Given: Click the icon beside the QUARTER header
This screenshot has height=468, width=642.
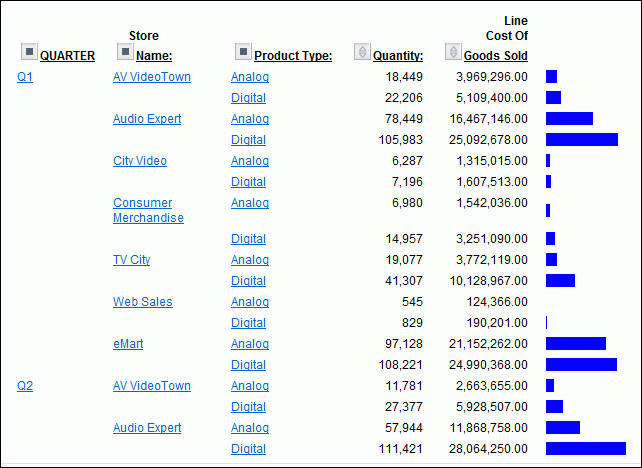Looking at the screenshot, I should point(28,51).
